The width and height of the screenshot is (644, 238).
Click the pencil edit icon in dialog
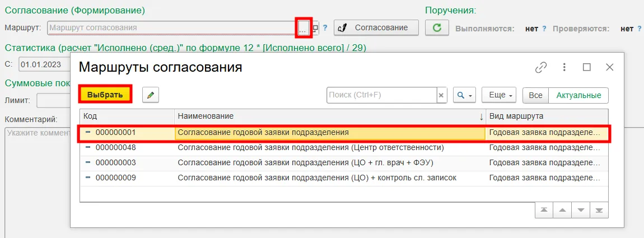[151, 95]
